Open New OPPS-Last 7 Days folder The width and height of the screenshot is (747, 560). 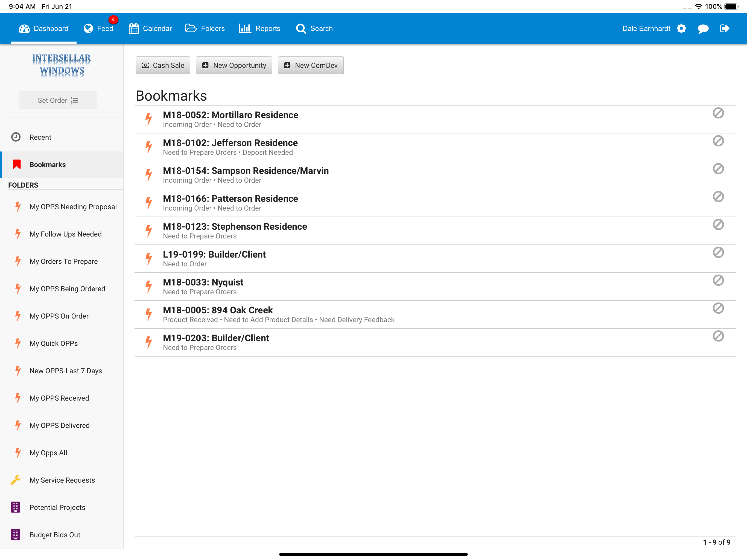[x=62, y=371]
